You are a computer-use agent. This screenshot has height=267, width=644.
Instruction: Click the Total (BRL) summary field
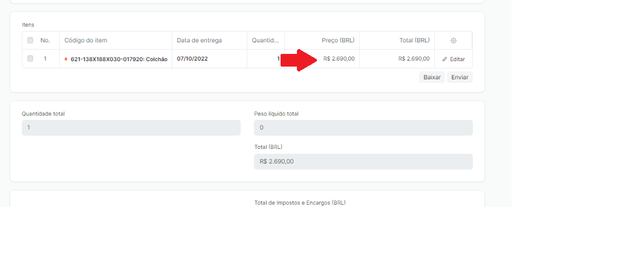pyautogui.click(x=363, y=162)
